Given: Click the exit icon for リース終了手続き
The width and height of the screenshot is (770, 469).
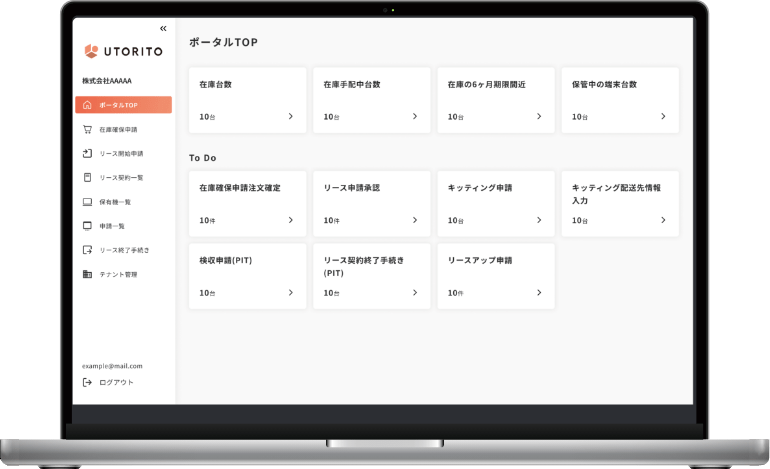Looking at the screenshot, I should click(x=88, y=249).
